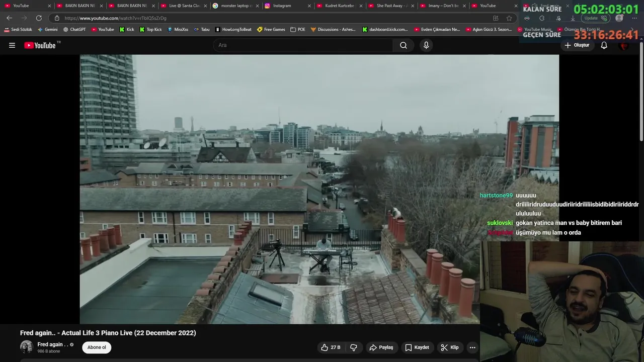Subscribe using Abone ol button
The image size is (644, 362).
97,347
